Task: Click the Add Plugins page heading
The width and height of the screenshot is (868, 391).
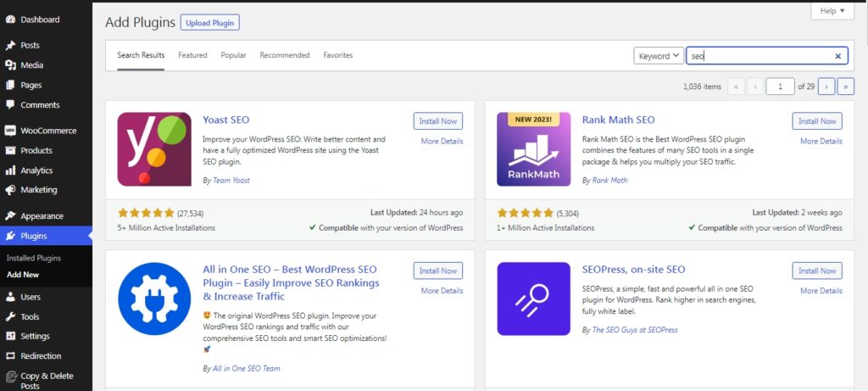Action: (x=140, y=23)
